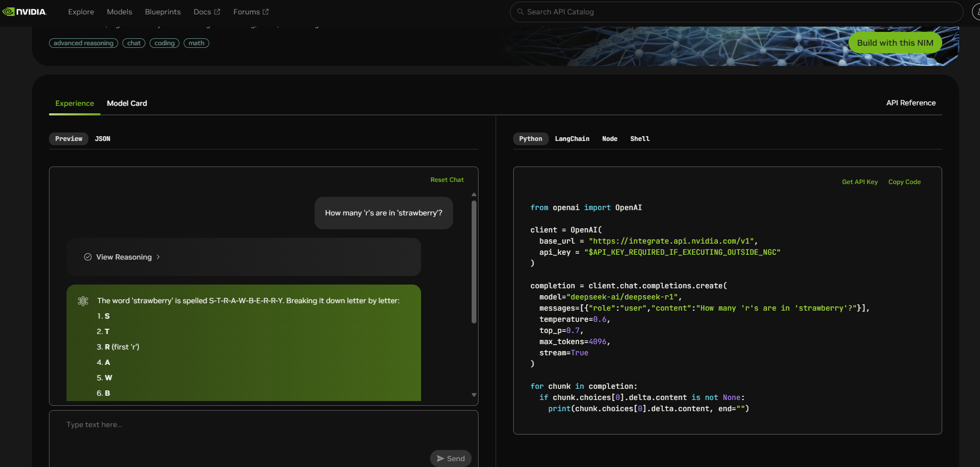Open the API Reference link
980x467 pixels.
(x=911, y=103)
